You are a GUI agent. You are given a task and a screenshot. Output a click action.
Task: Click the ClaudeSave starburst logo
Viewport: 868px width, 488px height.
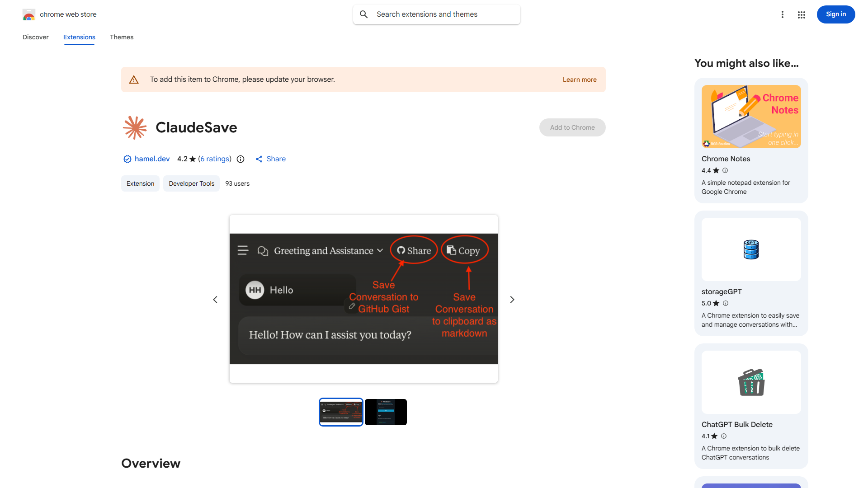click(134, 127)
